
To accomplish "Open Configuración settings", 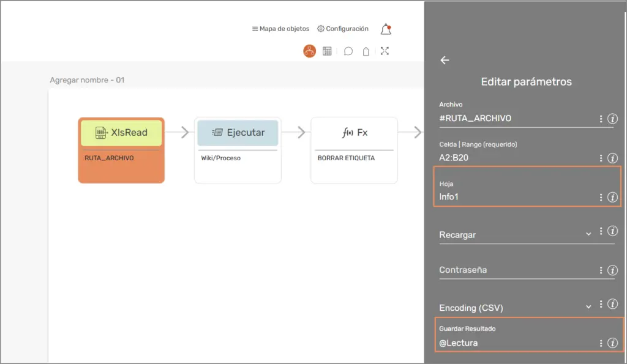I will click(343, 29).
